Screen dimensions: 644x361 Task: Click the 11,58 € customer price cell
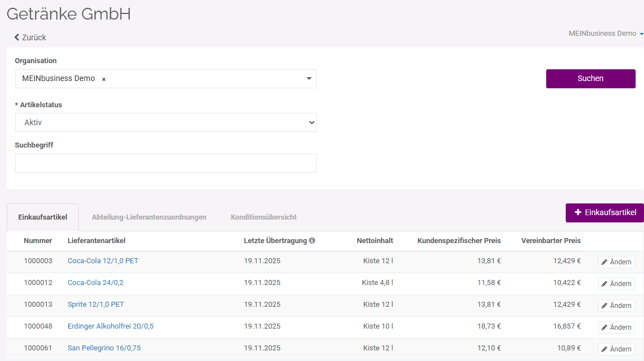(489, 283)
